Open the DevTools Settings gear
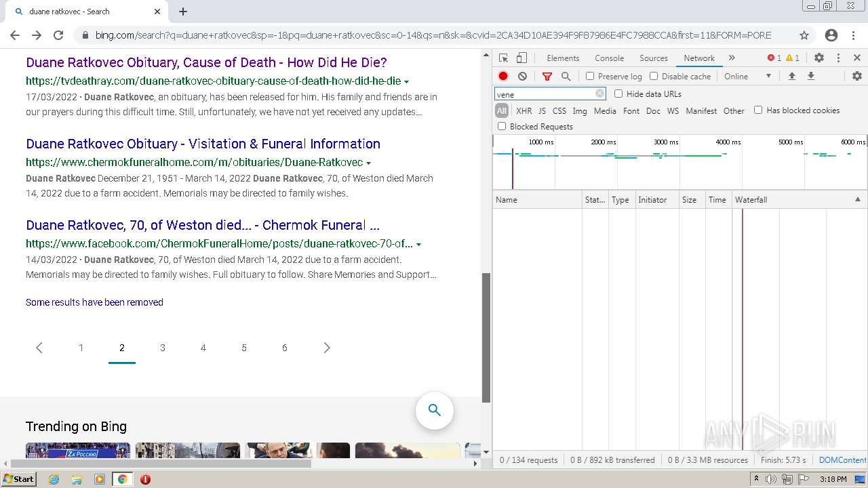Screen dimensions: 868x488 (x=819, y=58)
